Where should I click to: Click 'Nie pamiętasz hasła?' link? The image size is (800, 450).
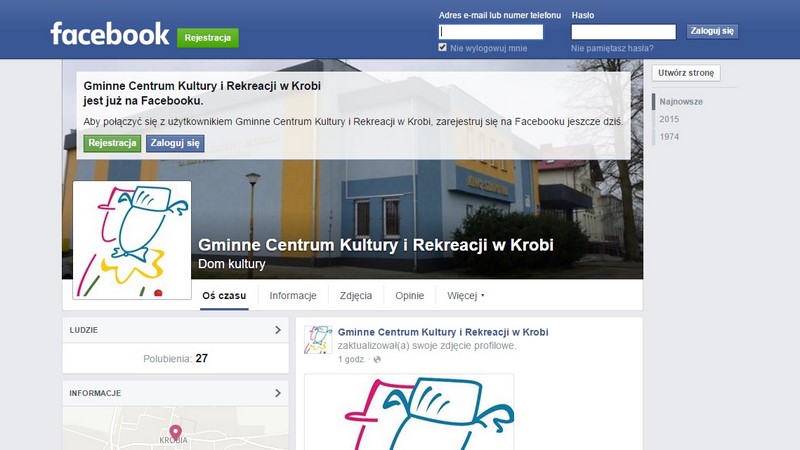[612, 48]
